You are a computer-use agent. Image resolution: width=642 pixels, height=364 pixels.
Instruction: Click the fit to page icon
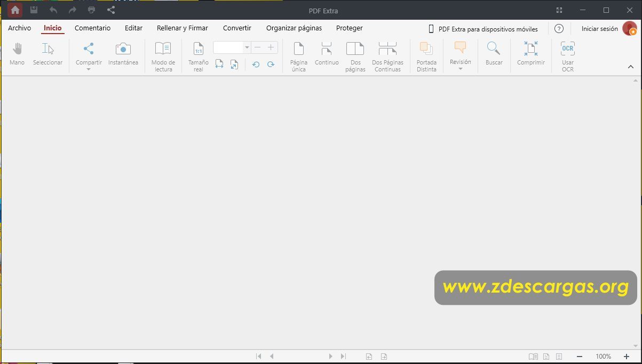pyautogui.click(x=234, y=64)
